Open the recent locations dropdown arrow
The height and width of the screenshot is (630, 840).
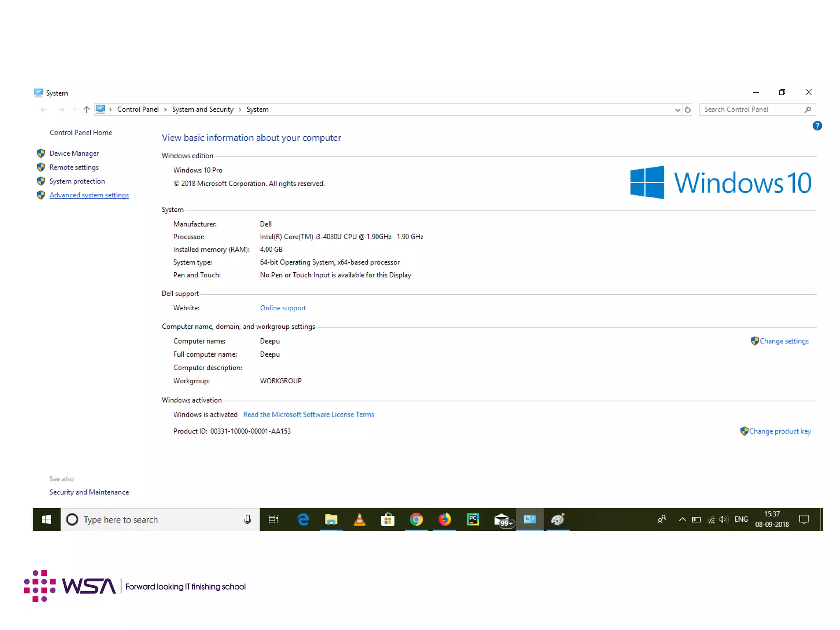click(x=74, y=110)
